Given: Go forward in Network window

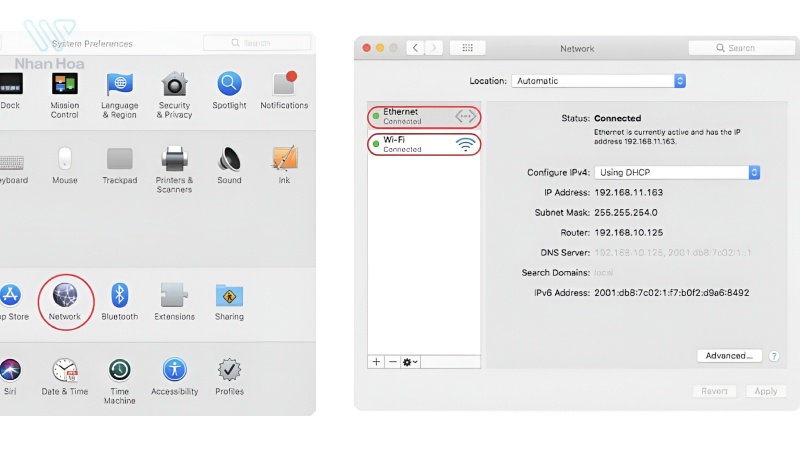Looking at the screenshot, I should coord(434,48).
